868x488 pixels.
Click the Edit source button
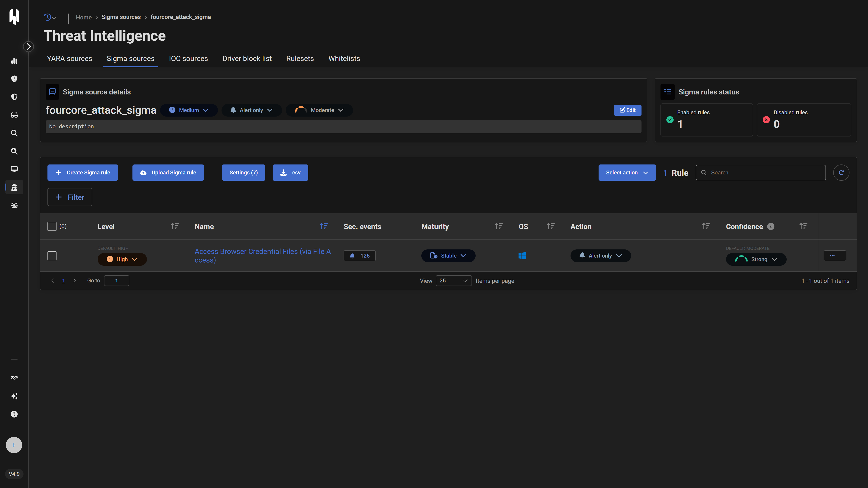(x=627, y=110)
